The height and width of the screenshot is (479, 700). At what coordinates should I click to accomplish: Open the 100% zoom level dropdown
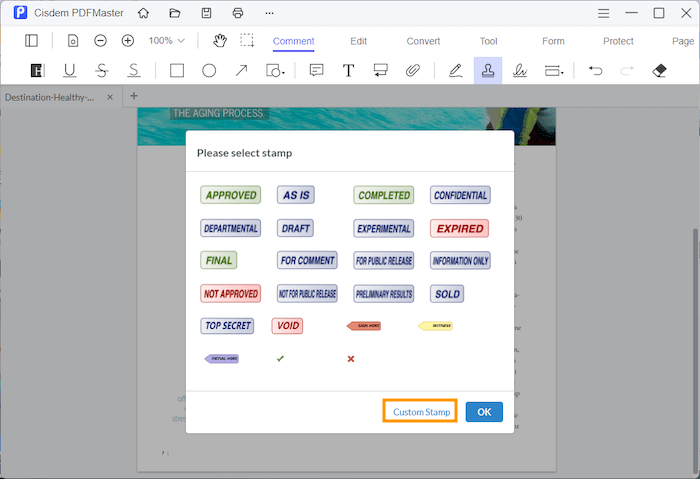pyautogui.click(x=167, y=41)
